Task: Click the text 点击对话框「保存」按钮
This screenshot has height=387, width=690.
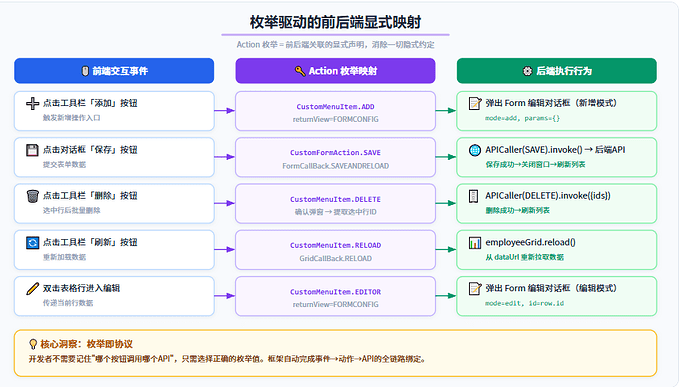Action: click(x=90, y=150)
